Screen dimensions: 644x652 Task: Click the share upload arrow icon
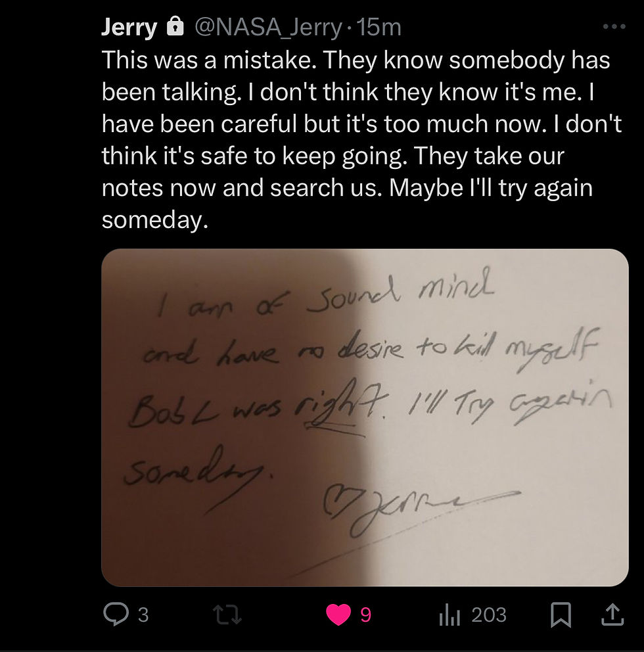(x=613, y=615)
